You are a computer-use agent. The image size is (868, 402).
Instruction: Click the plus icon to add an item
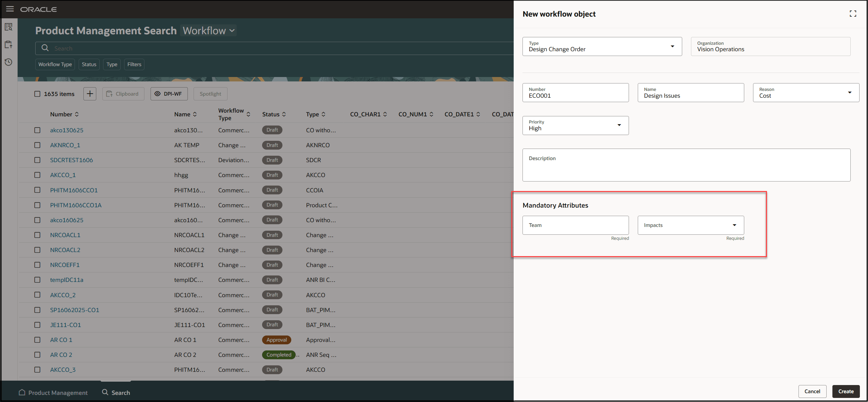90,94
